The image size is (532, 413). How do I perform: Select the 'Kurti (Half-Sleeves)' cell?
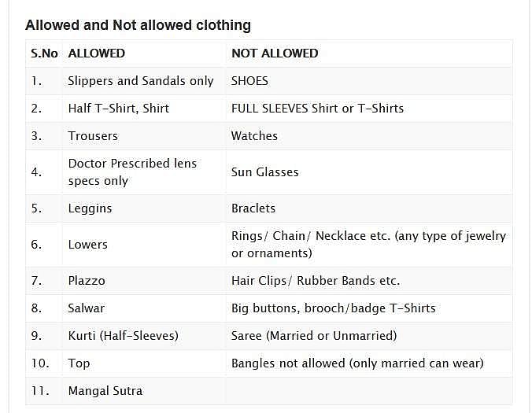[124, 336]
